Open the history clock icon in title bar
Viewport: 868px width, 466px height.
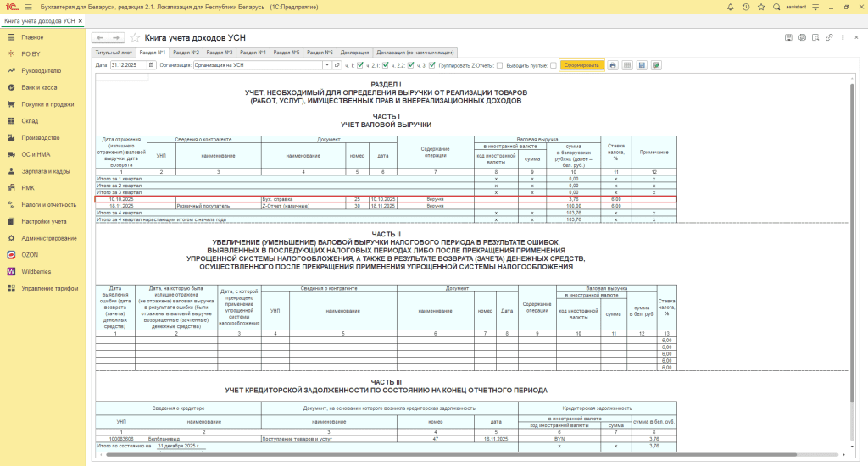tap(745, 7)
